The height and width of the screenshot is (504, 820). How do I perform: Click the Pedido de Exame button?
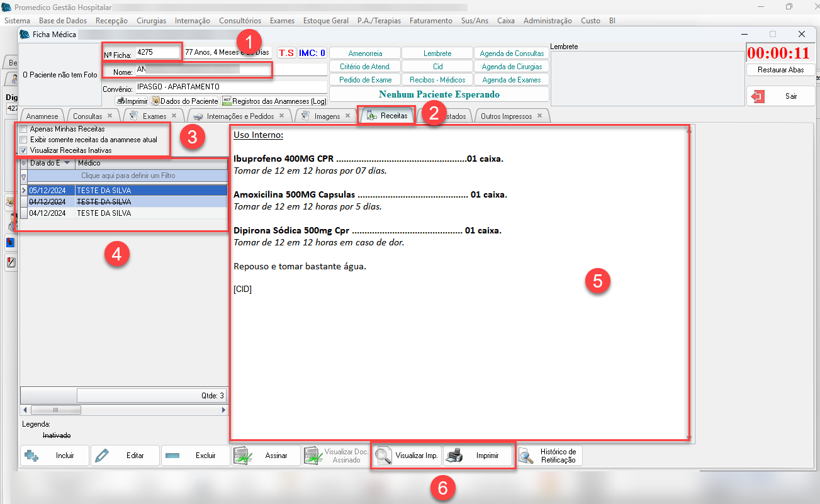coord(365,80)
